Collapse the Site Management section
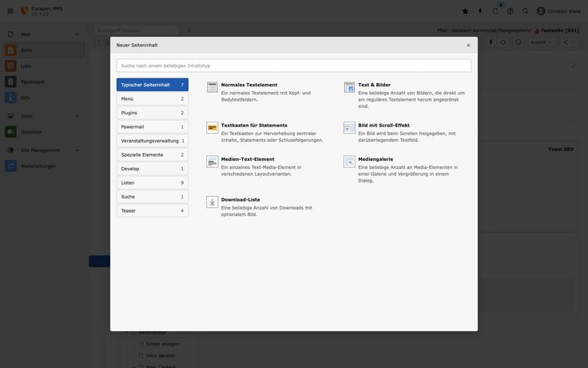Image resolution: width=588 pixels, height=368 pixels. 77,150
